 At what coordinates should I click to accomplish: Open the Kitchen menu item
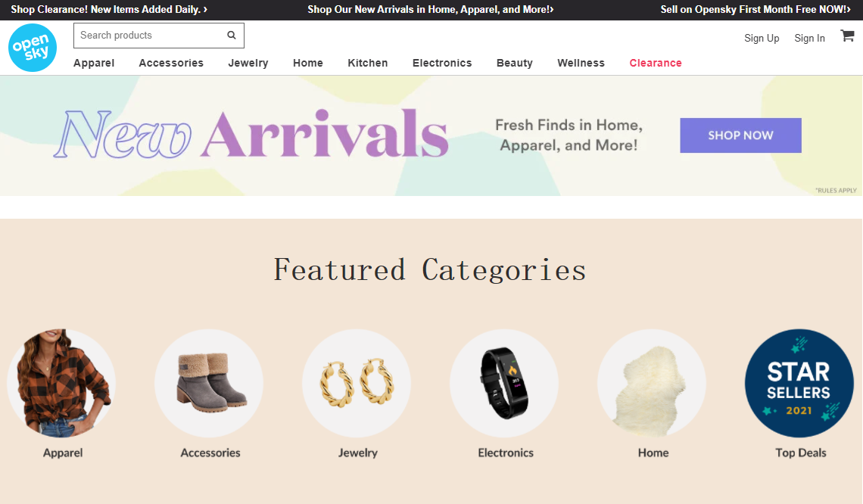pos(368,63)
